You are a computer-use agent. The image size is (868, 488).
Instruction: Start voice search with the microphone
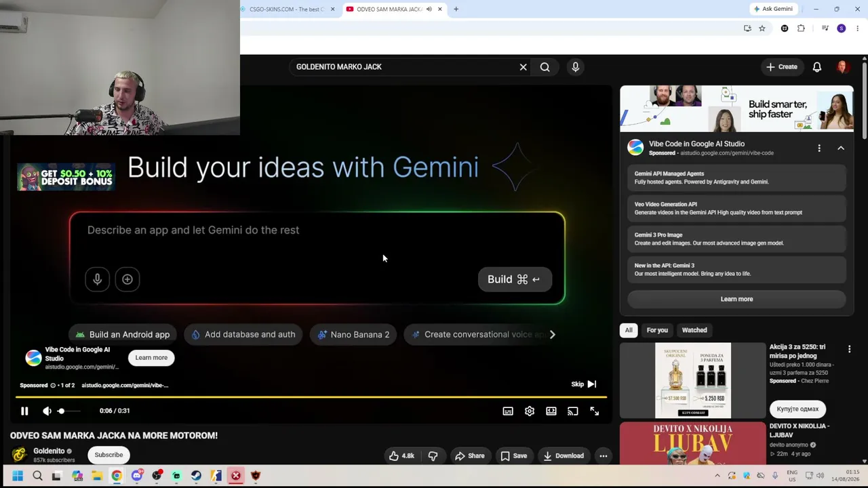(576, 67)
